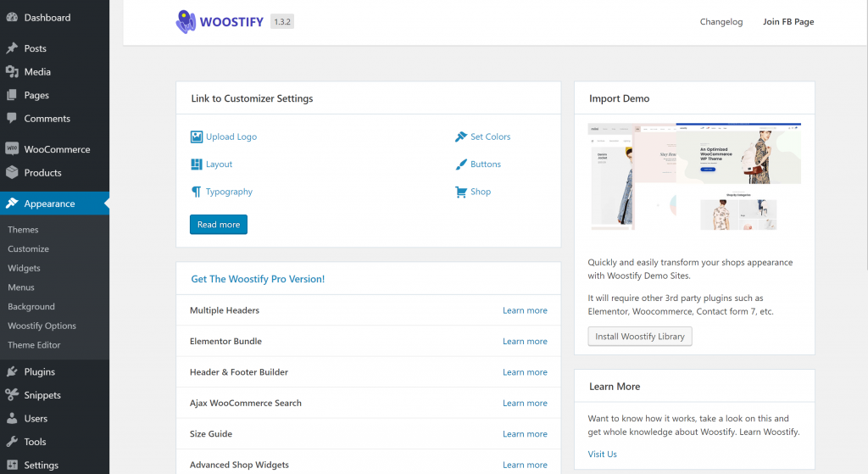Open the Changelog link
Screen dimensions: 868x474
pyautogui.click(x=721, y=21)
